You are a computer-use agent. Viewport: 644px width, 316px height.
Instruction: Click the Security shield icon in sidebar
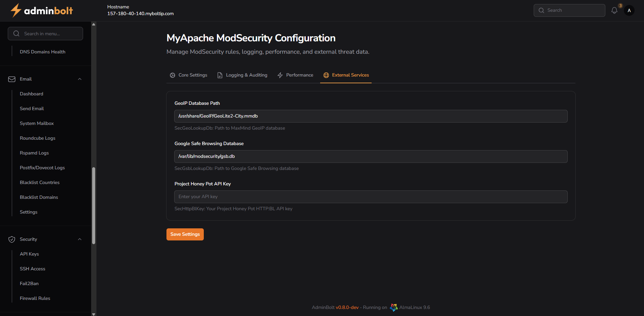[12, 239]
